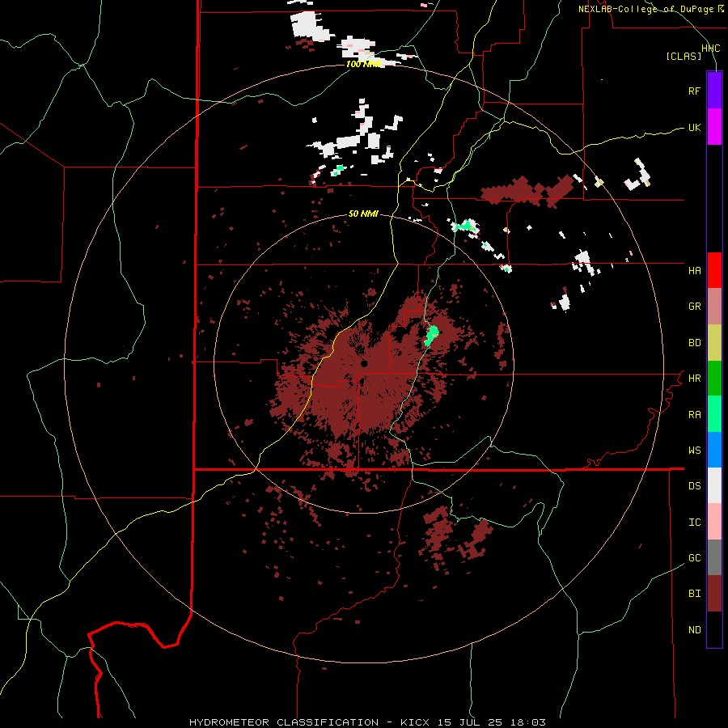Click the HR green legend swatch
The width and height of the screenshot is (728, 728).
coord(714,379)
